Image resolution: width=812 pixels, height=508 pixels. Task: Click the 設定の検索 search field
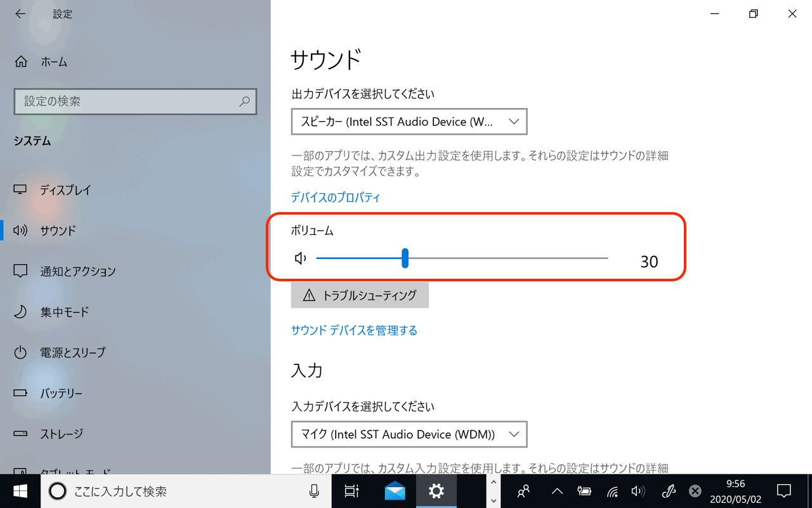[127, 102]
